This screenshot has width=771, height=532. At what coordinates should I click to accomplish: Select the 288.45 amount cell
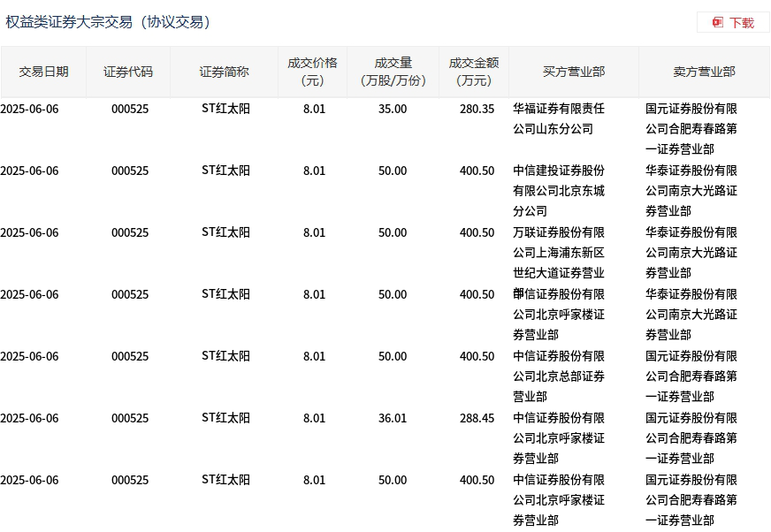pos(477,418)
